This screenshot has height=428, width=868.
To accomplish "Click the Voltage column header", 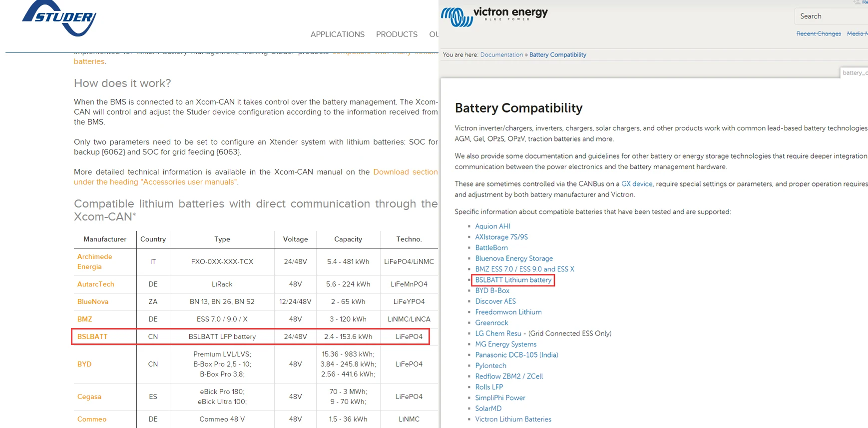I will click(295, 239).
